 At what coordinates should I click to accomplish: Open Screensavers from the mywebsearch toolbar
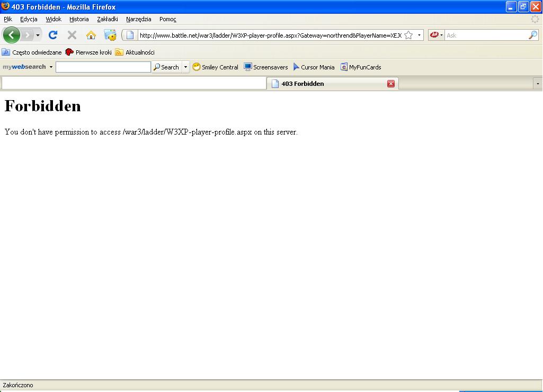265,67
